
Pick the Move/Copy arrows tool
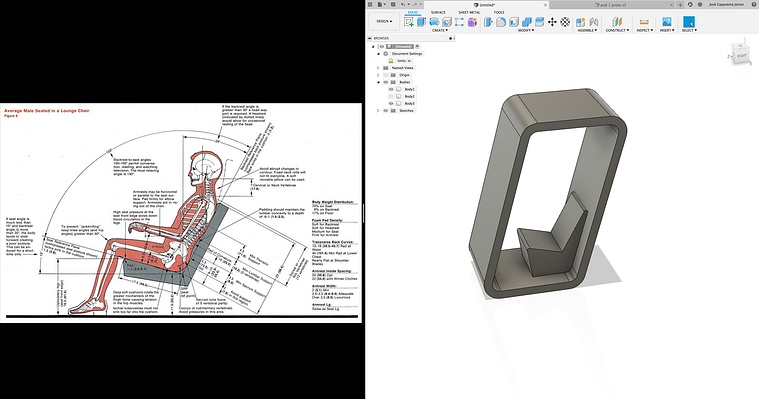552,22
